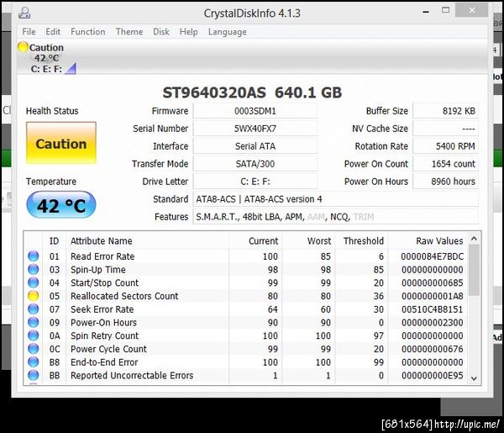Click the Worst column header
The width and height of the screenshot is (504, 433).
[x=308, y=241]
